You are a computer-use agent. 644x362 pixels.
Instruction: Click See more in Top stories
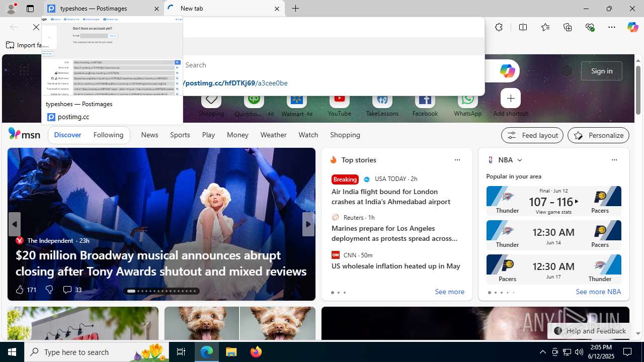coord(449,292)
